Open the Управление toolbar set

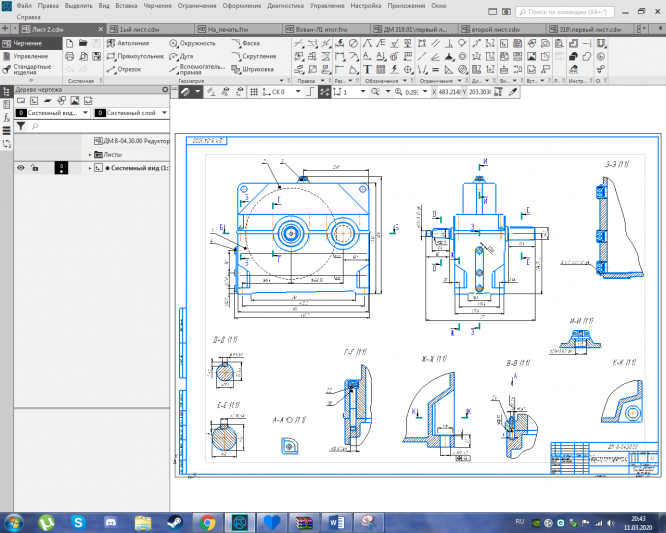point(30,56)
